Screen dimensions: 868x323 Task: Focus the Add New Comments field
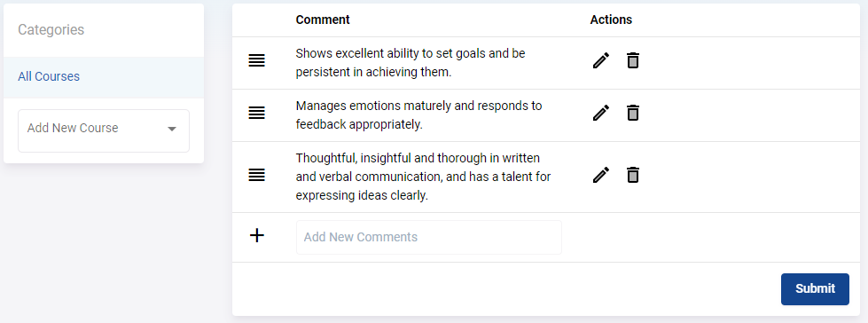(x=429, y=237)
